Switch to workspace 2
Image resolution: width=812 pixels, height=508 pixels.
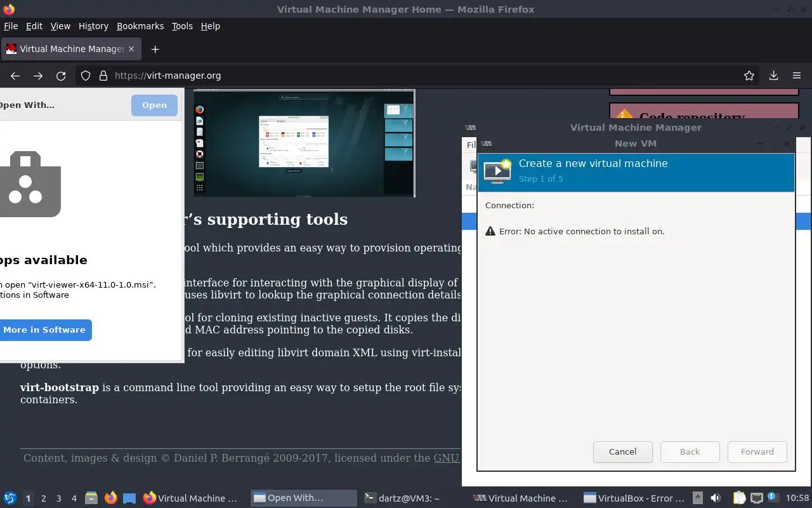coord(44,498)
